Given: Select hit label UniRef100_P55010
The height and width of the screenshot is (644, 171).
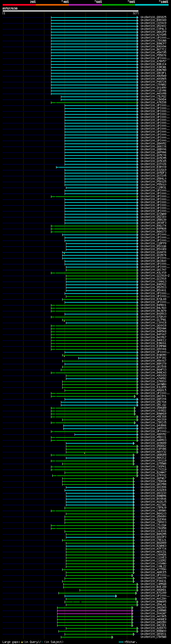Looking at the screenshot, I should point(153,184).
